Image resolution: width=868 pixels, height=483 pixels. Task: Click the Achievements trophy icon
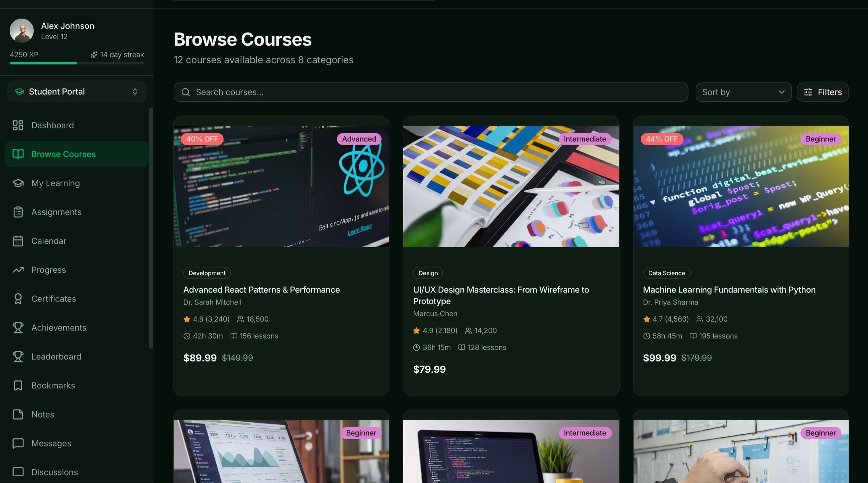[18, 328]
